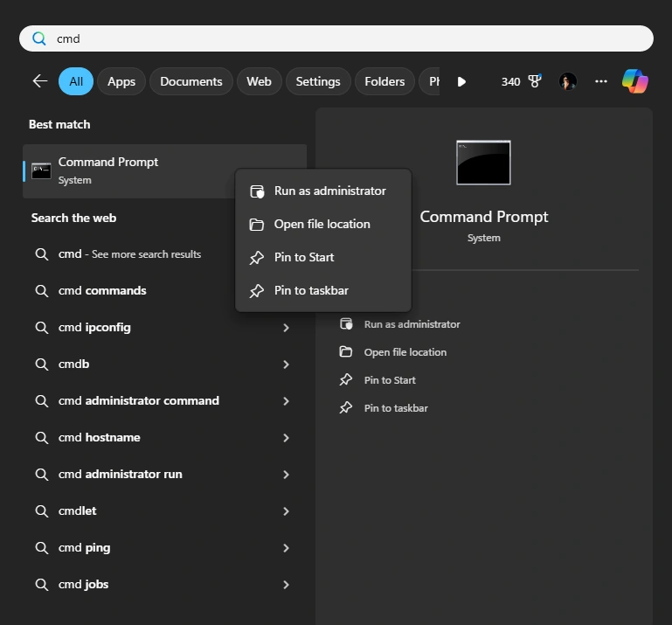Expand the cmd jobs suggestion chevron
The image size is (672, 625).
point(286,585)
